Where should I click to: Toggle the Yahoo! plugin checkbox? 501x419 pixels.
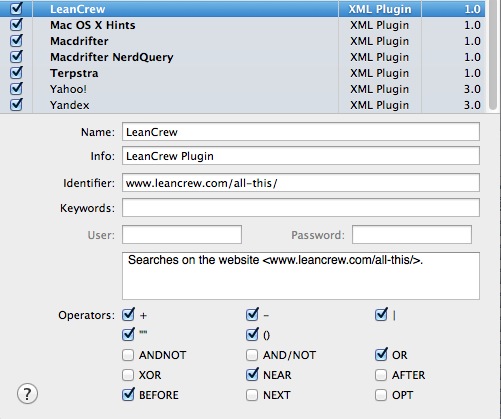[16, 89]
